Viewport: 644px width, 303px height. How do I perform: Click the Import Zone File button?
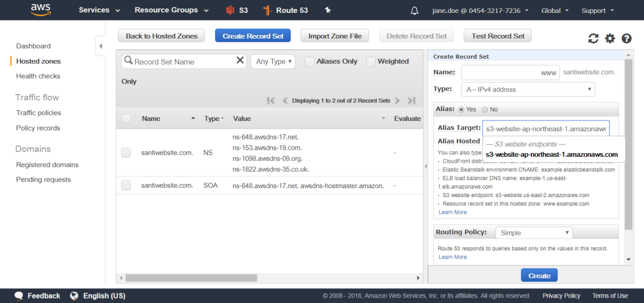tap(335, 36)
